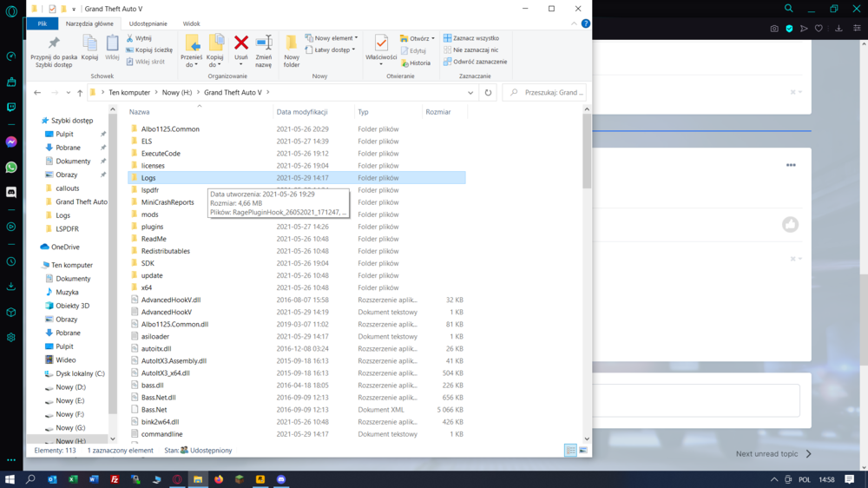Show hidden tray icons chevron

pyautogui.click(x=774, y=479)
